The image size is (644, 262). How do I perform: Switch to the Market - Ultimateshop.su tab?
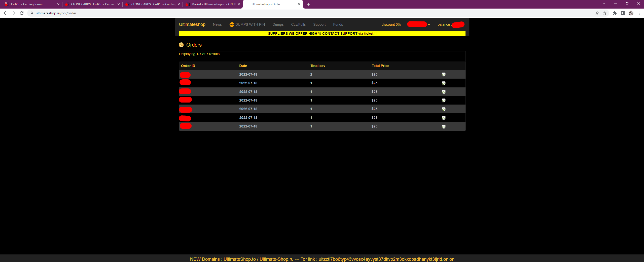pyautogui.click(x=213, y=4)
